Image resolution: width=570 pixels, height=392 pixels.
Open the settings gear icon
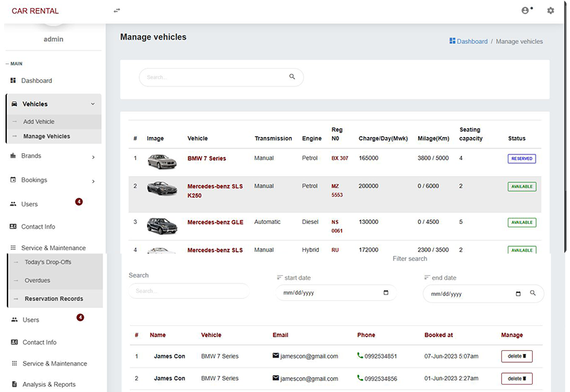point(550,11)
